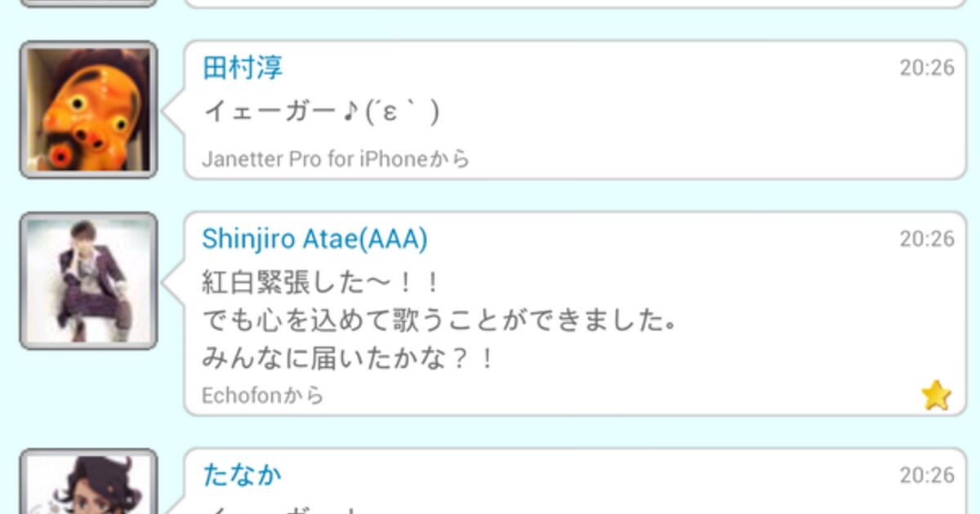Viewport: 980px width, 514px height.
Task: Select the tweet text イェーガー♪(´ε｀)
Action: click(321, 112)
